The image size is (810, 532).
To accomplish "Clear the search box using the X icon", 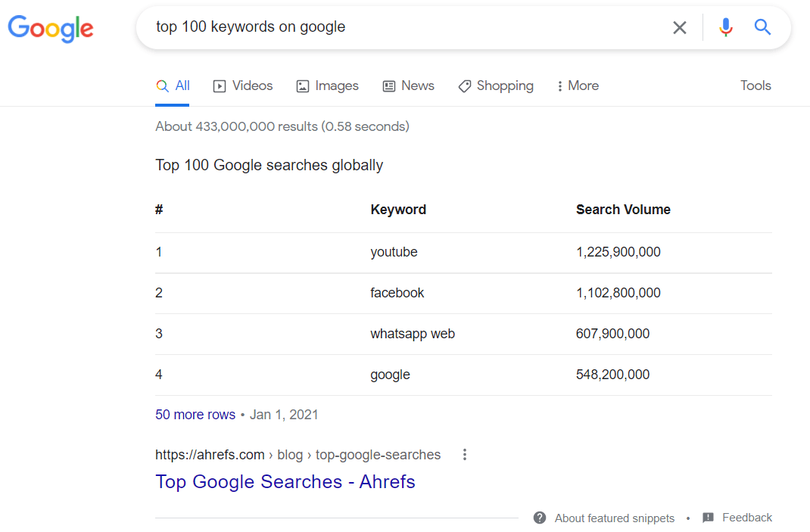I will coord(679,27).
